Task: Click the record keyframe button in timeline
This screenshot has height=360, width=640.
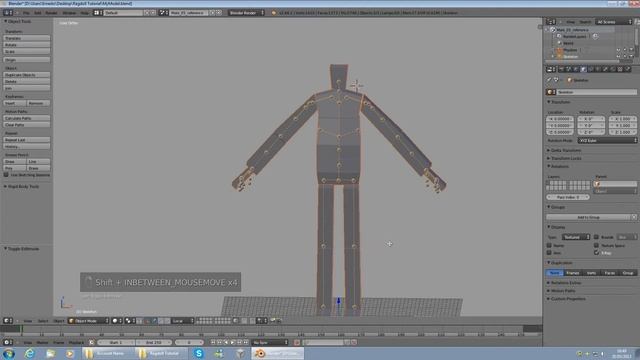Action: tap(297, 342)
